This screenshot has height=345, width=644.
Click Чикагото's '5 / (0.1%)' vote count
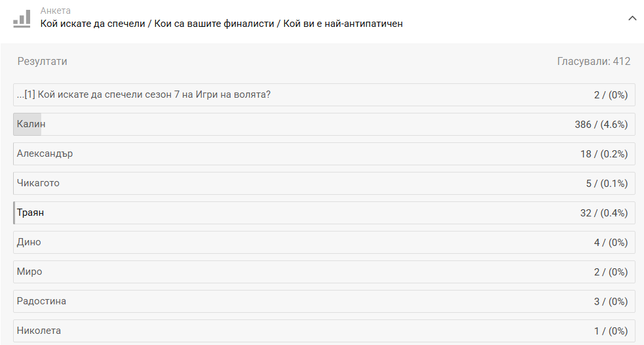[x=607, y=184]
